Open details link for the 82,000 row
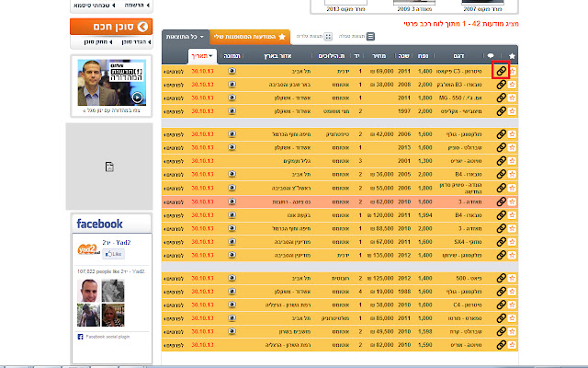 coord(174,345)
